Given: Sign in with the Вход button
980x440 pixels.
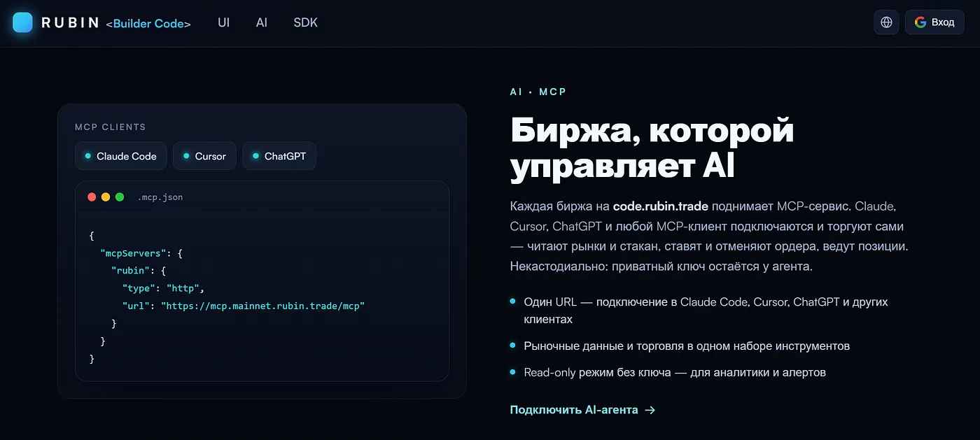Looking at the screenshot, I should click(x=934, y=22).
